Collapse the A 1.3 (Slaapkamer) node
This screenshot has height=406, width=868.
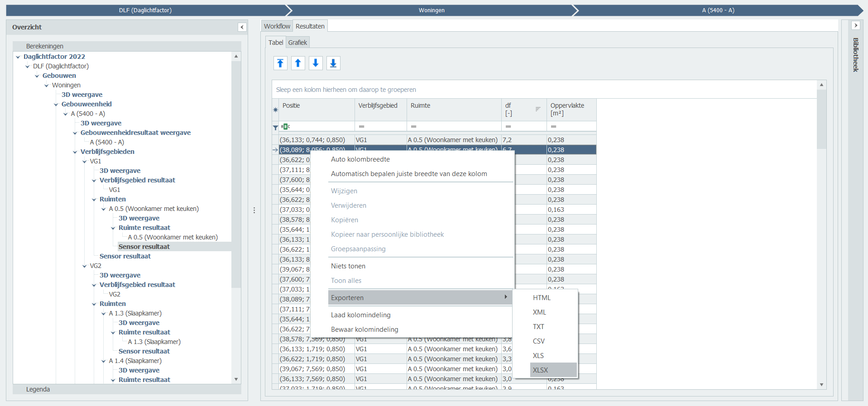[103, 314]
